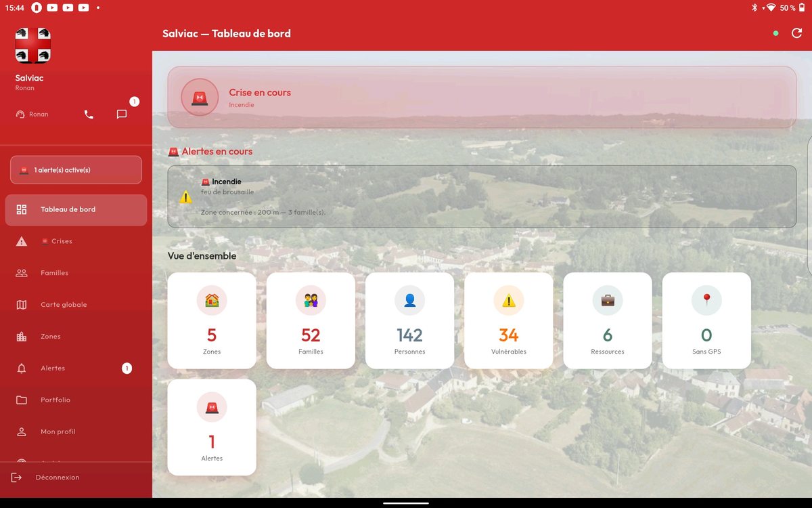Click the briefcase icon on the 6 Ressources card
This screenshot has height=508, width=812.
click(x=608, y=300)
